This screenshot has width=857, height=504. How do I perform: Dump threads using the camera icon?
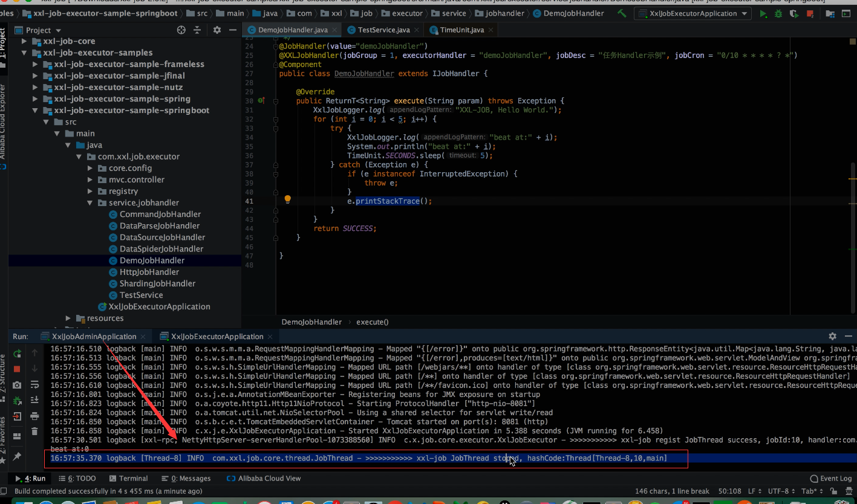click(x=17, y=385)
